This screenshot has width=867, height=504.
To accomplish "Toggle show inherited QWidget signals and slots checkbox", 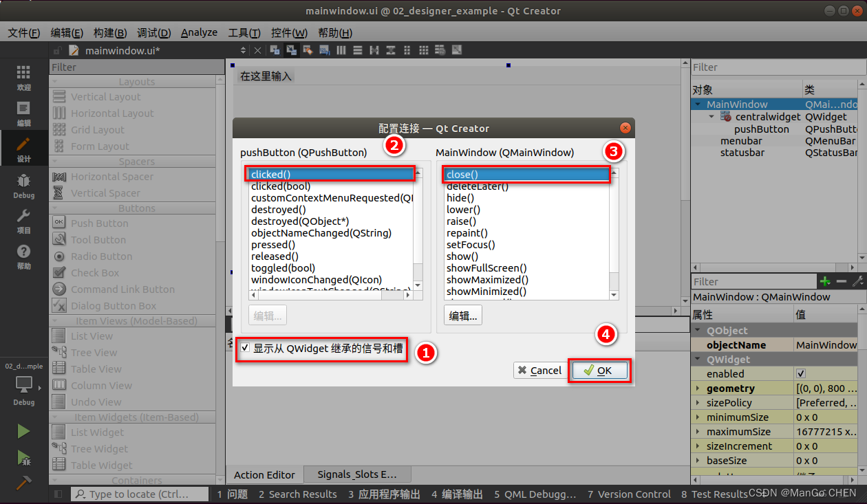I will [x=246, y=349].
